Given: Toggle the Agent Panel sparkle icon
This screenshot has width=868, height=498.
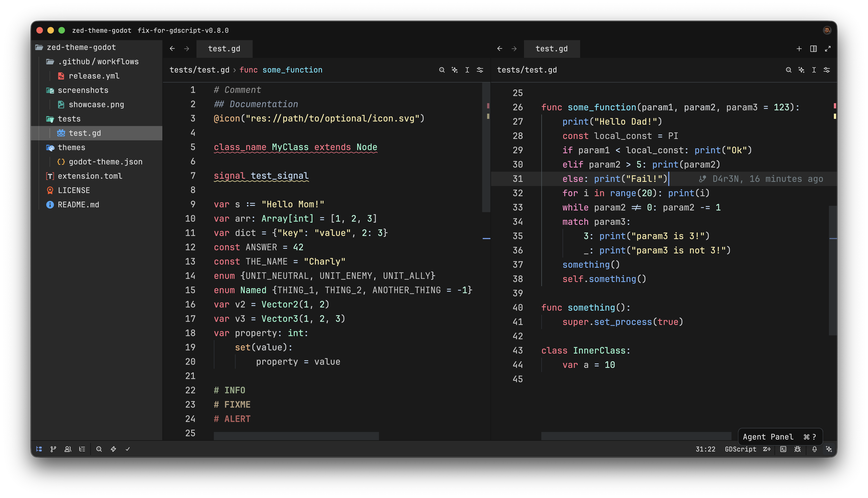Looking at the screenshot, I should [829, 449].
